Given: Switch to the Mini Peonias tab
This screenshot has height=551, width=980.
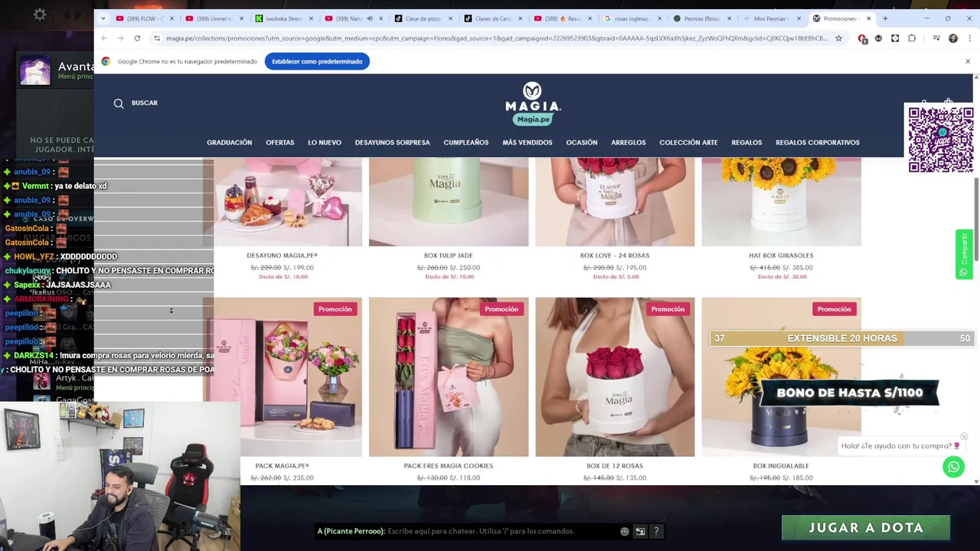Looking at the screenshot, I should point(772,18).
